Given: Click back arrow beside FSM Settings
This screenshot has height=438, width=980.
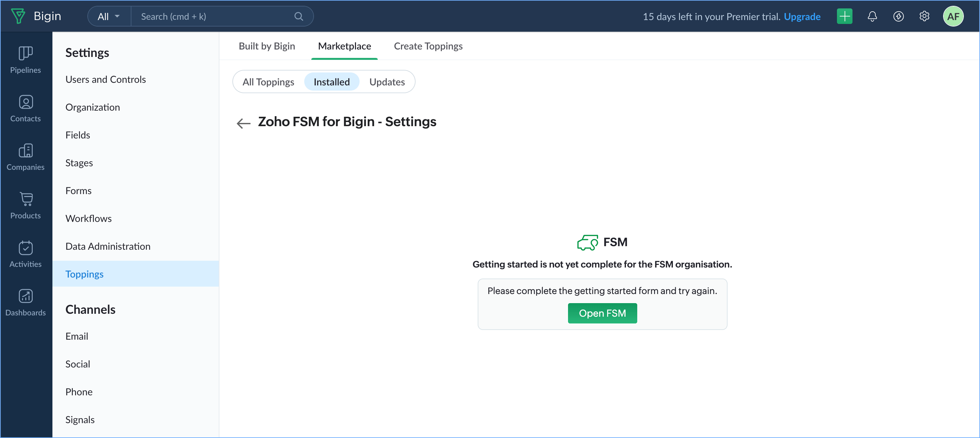Looking at the screenshot, I should (243, 123).
